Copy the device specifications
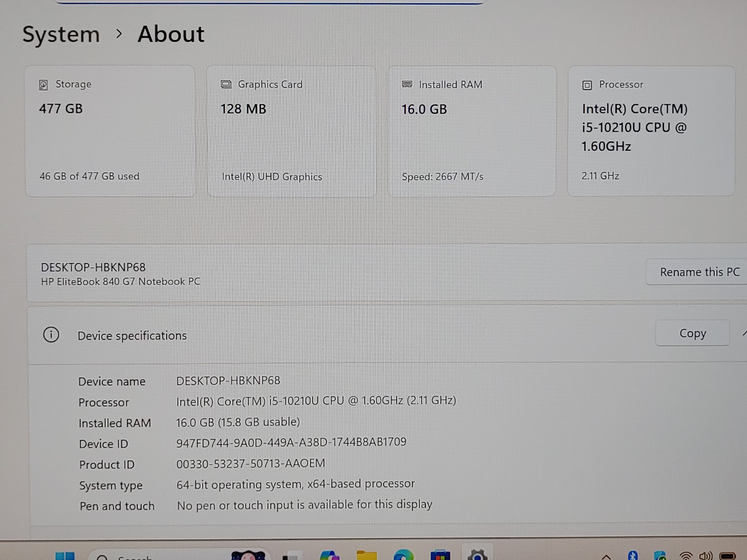 pyautogui.click(x=693, y=333)
